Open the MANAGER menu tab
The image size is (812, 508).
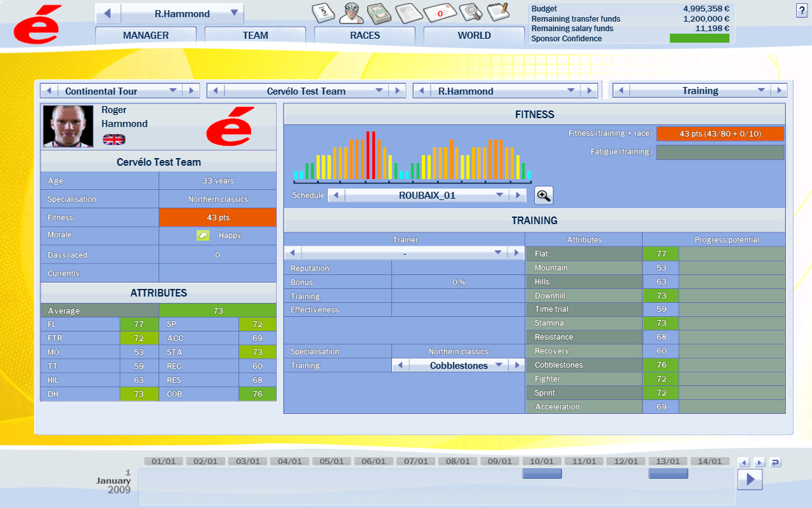click(x=146, y=36)
